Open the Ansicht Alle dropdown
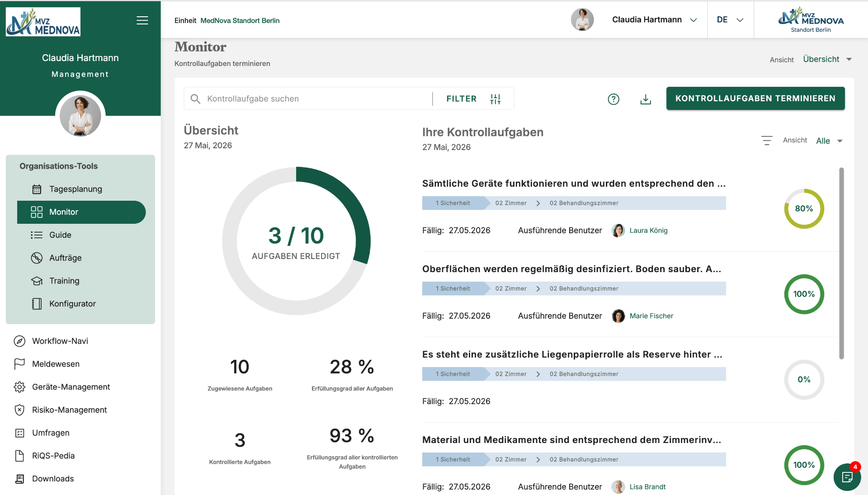Image resolution: width=868 pixels, height=495 pixels. pyautogui.click(x=829, y=141)
